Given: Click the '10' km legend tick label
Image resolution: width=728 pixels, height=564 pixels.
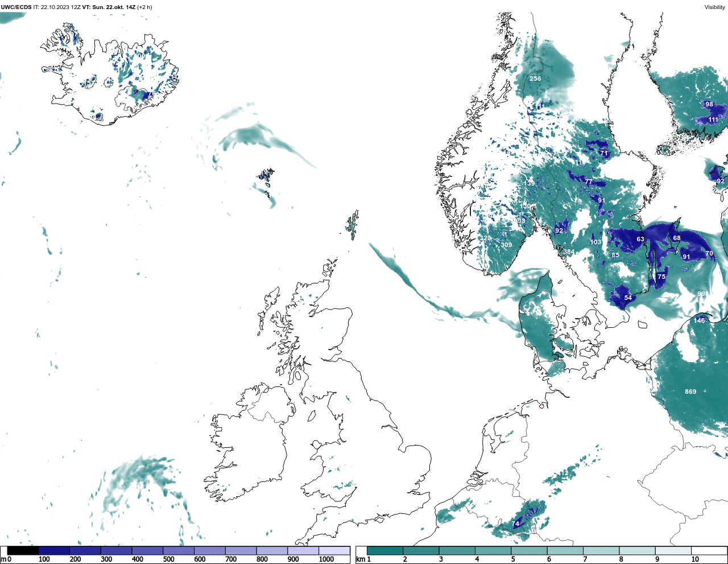Looking at the screenshot, I should (x=695, y=559).
